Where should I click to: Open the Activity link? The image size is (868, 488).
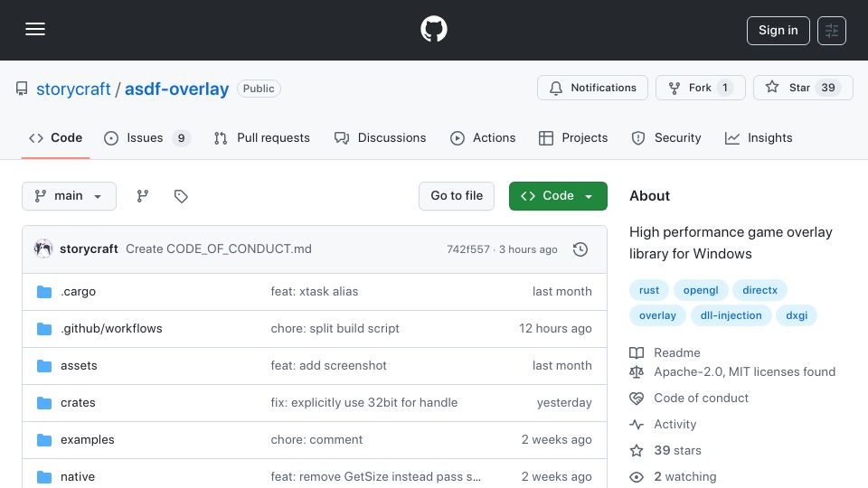point(663,425)
